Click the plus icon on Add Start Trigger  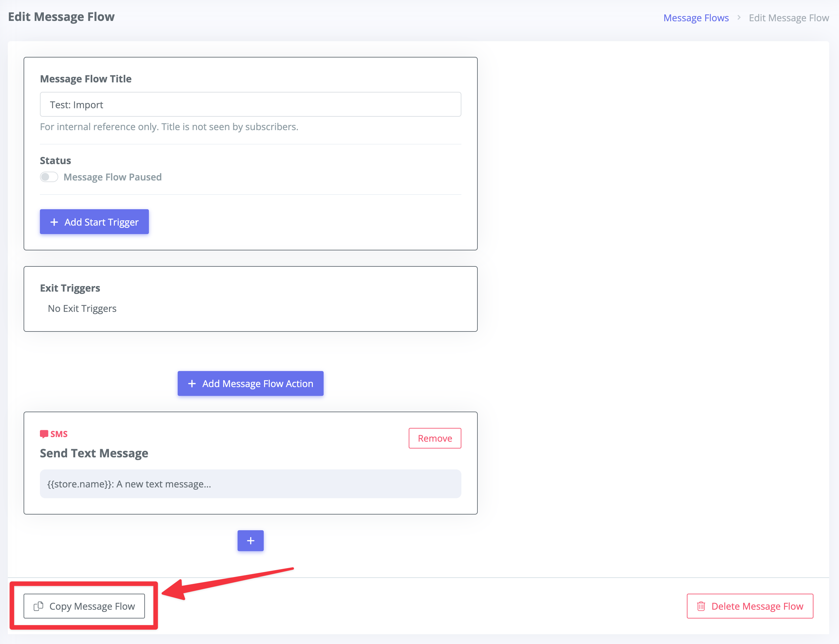tap(54, 222)
